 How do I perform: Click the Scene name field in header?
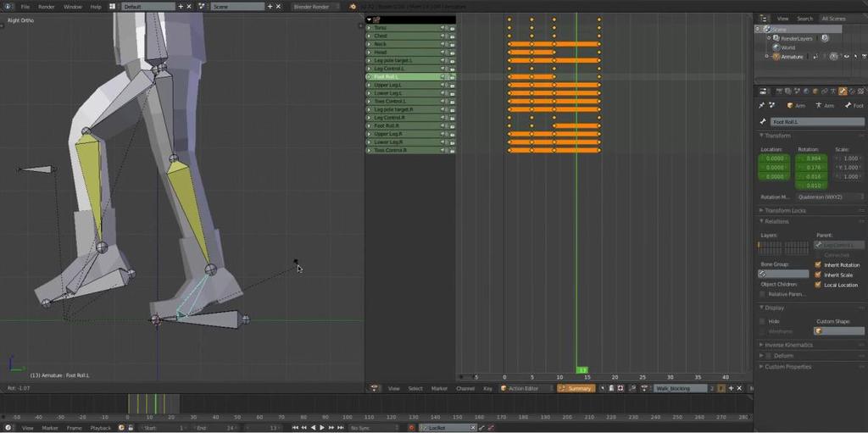237,7
